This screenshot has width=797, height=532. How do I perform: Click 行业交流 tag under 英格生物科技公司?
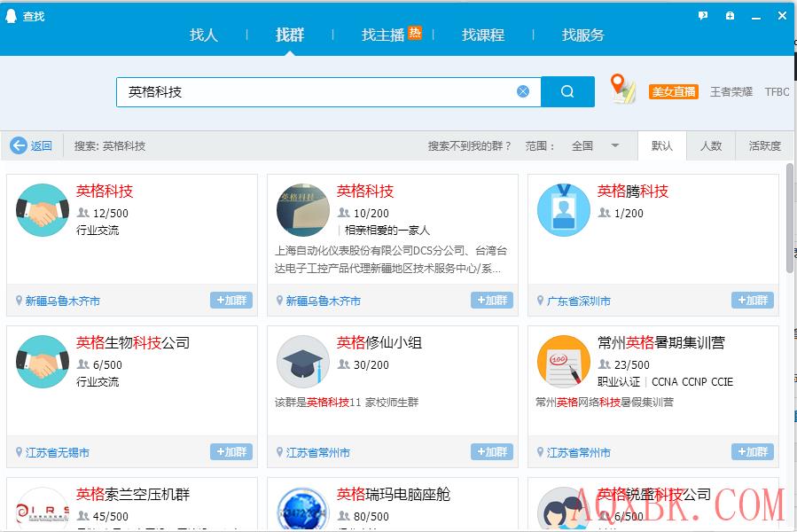[x=98, y=382]
